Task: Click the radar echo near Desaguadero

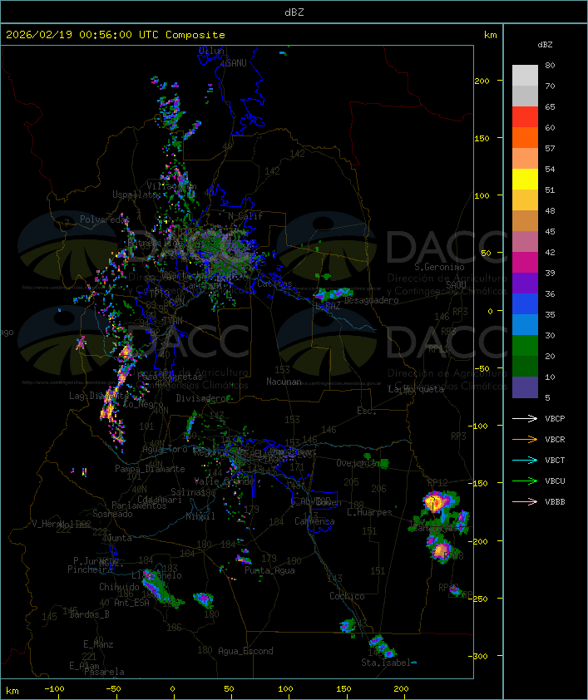Action: tap(333, 293)
